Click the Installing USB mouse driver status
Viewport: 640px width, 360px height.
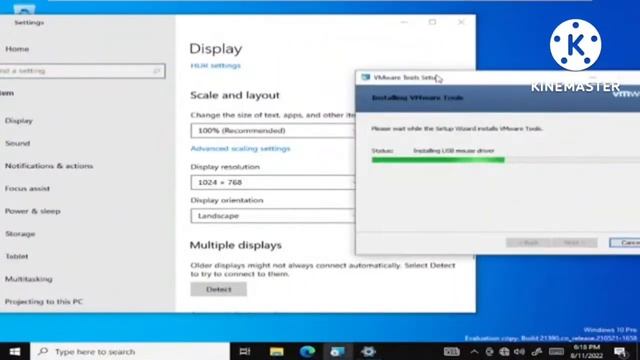pyautogui.click(x=454, y=151)
